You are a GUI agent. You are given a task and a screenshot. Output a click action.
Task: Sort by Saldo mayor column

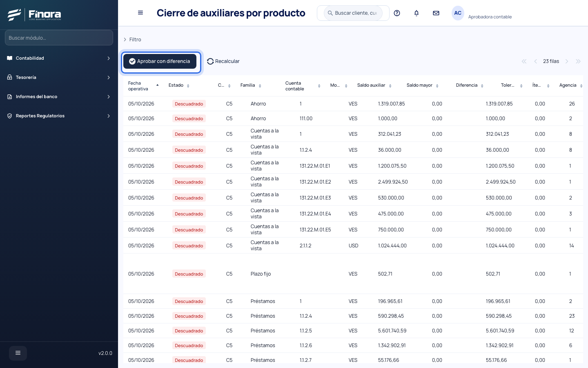tap(423, 85)
